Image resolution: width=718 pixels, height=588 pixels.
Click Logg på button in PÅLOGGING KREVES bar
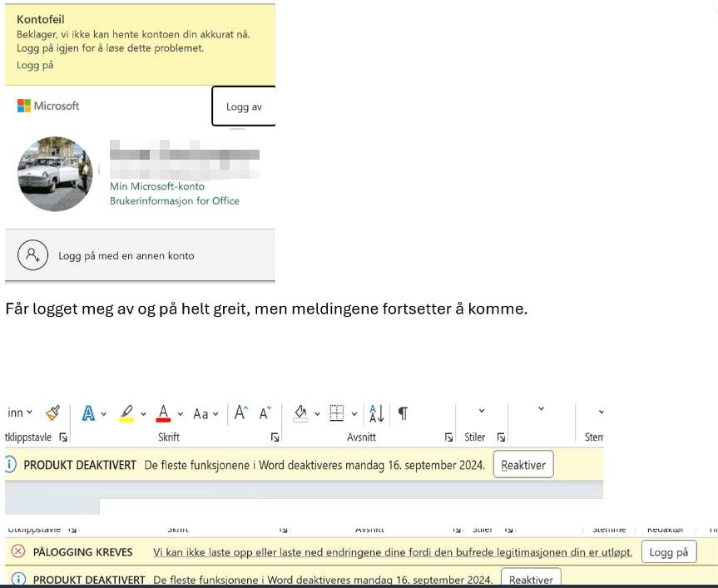[669, 552]
